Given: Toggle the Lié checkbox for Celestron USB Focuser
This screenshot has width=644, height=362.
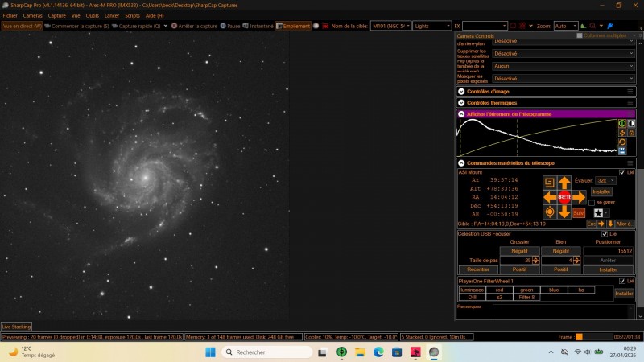Looking at the screenshot, I should pyautogui.click(x=605, y=234).
